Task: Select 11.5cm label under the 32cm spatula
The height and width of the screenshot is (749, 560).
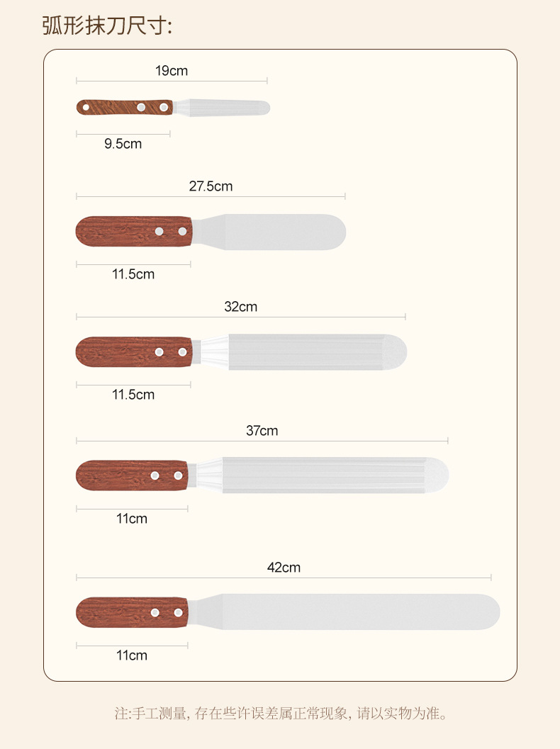Action: (133, 394)
